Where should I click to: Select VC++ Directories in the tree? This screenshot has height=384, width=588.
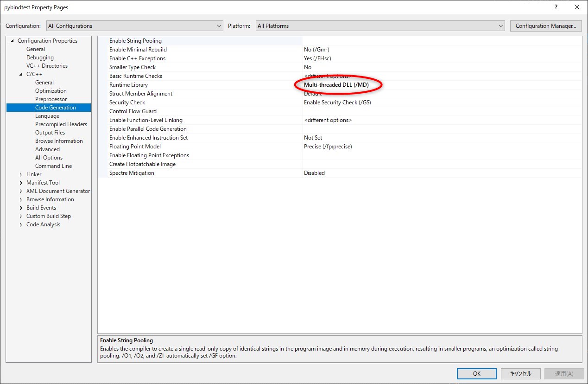click(47, 66)
